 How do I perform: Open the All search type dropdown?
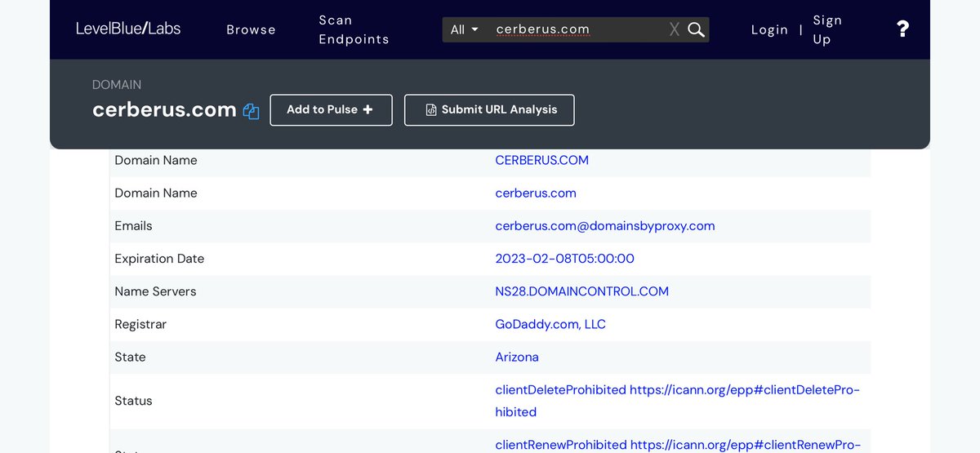(x=464, y=29)
